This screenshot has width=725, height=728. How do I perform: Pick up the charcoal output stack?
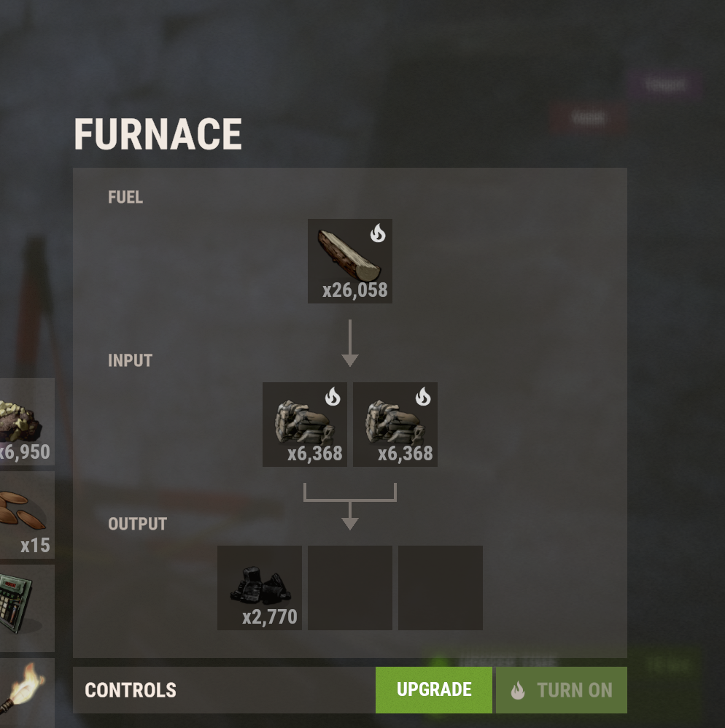(260, 588)
